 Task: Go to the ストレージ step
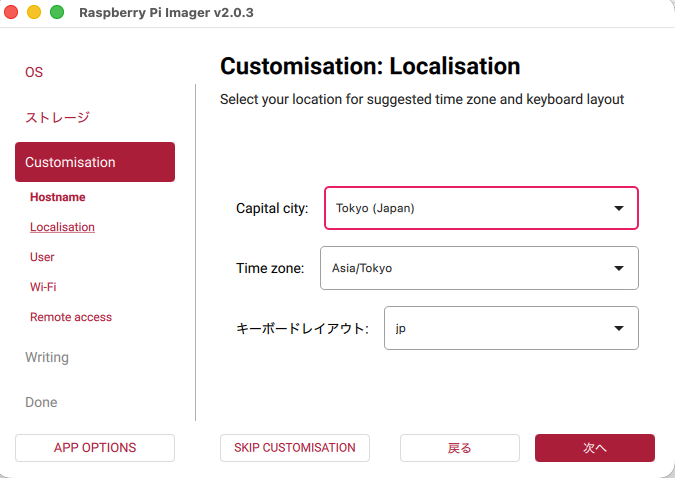pos(57,117)
